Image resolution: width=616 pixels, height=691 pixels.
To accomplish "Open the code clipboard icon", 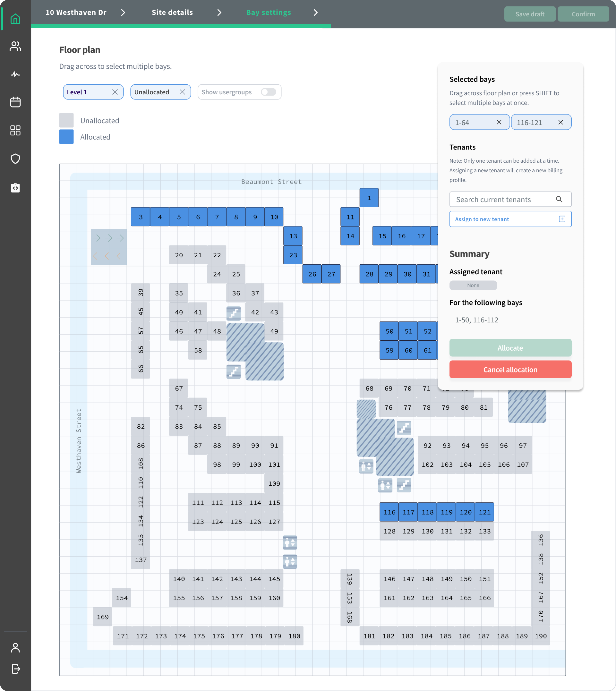I will [15, 188].
